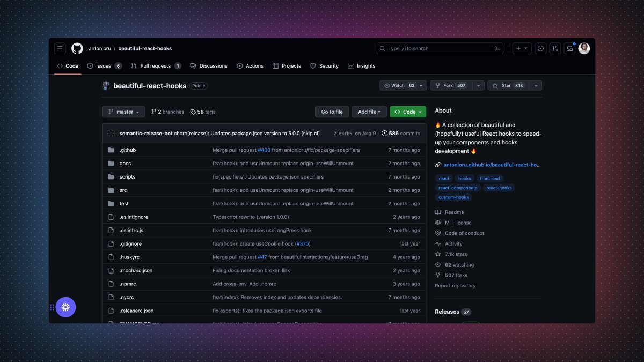644x362 pixels.
Task: Fork the repository
Action: (x=451, y=85)
